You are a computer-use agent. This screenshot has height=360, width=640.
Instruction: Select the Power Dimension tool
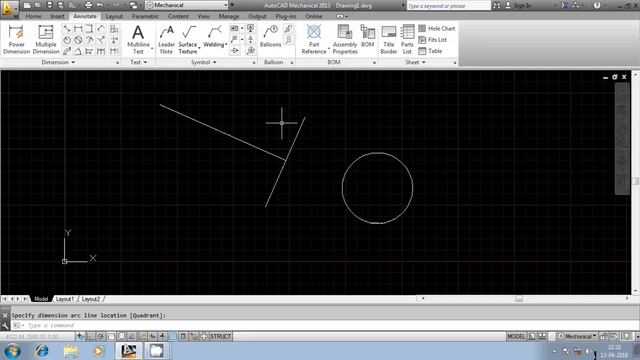point(16,39)
